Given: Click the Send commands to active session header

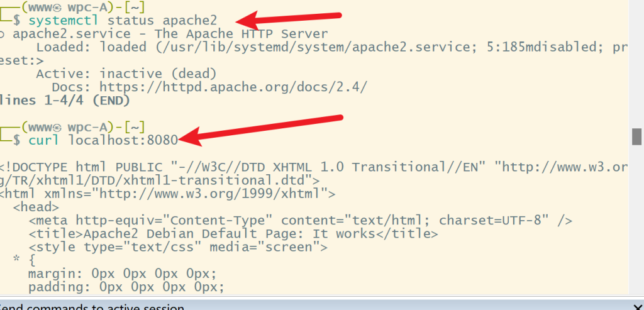Looking at the screenshot, I should (94, 307).
